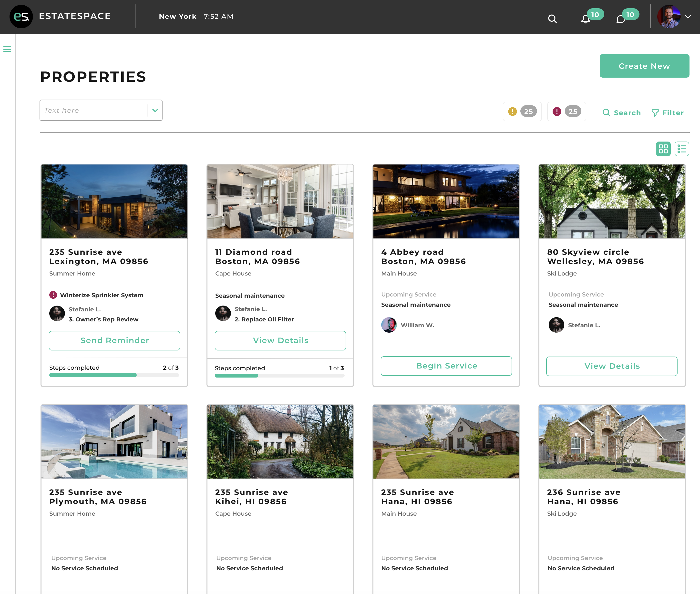The height and width of the screenshot is (594, 700).
Task: Click the Search option beside Filter
Action: [x=621, y=113]
